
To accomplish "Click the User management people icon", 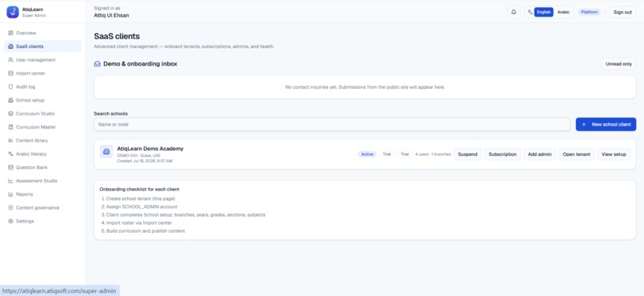I will pyautogui.click(x=10, y=60).
